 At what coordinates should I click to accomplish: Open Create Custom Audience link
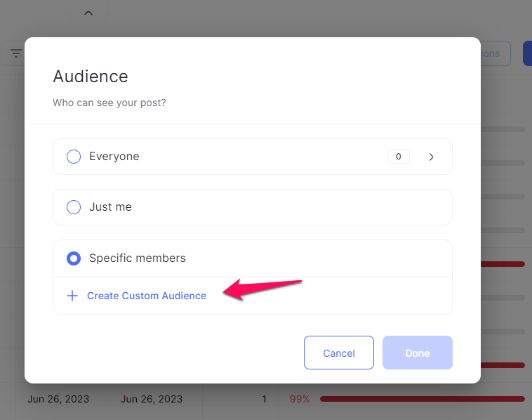(147, 296)
